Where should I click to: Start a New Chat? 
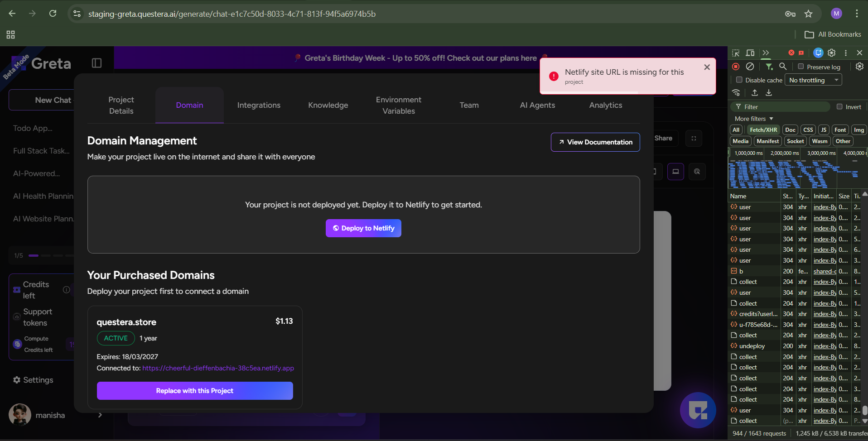(42, 100)
